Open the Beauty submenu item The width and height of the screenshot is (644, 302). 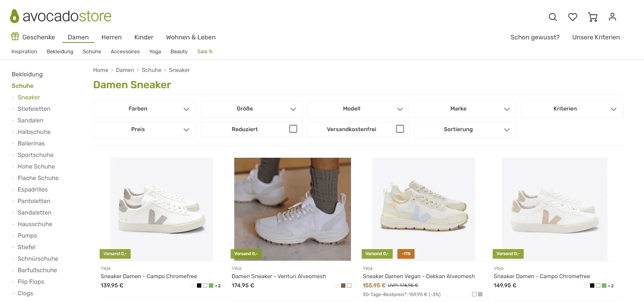click(179, 52)
